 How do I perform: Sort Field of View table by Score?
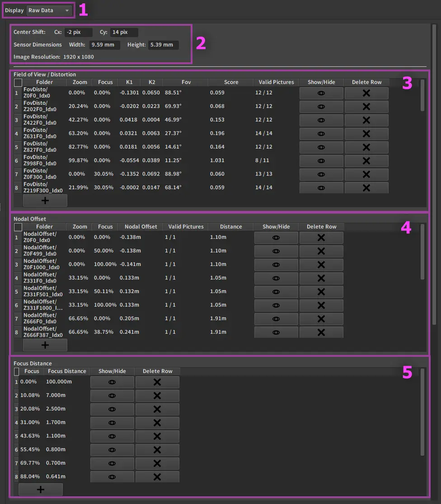point(231,82)
